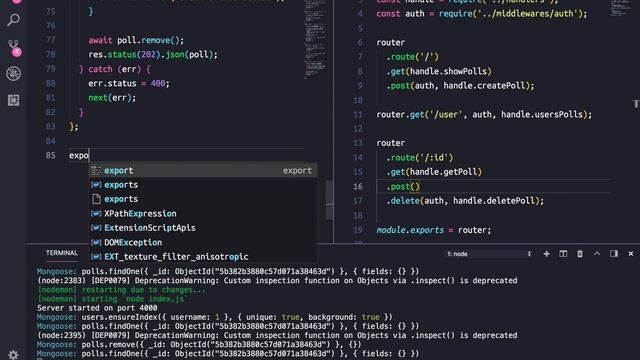The height and width of the screenshot is (360, 640).
Task: Click the right editor minimap
Action: pos(620,8)
